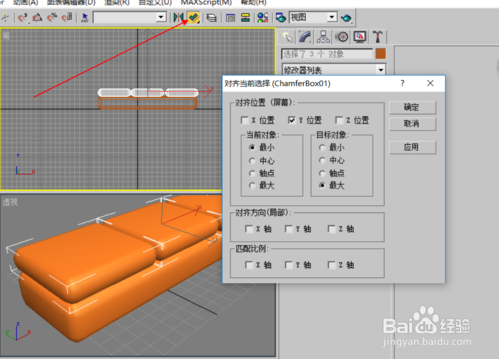502x361 pixels.
Task: Open the 视图 render type dropdown
Action: coord(332,17)
